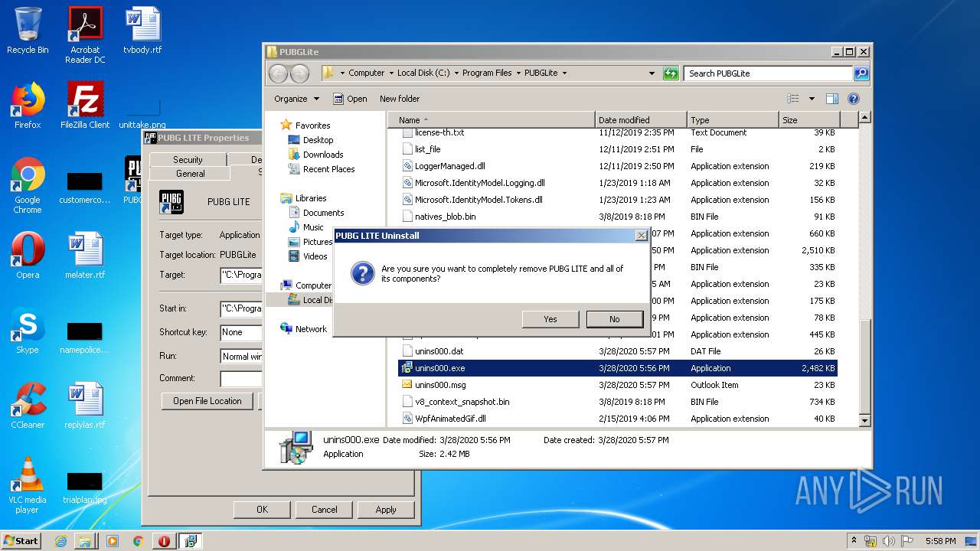Image resolution: width=980 pixels, height=551 pixels.
Task: Open trialplan.jpg desktop file
Action: (84, 488)
